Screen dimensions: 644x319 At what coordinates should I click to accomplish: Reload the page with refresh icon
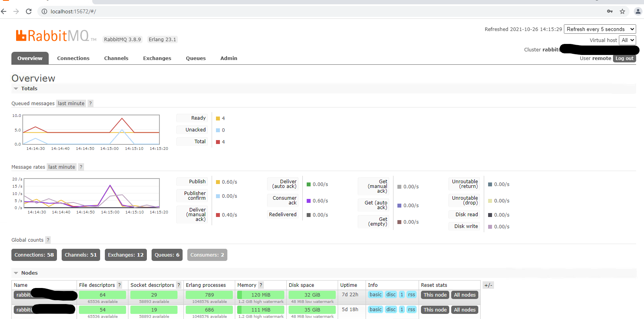29,11
